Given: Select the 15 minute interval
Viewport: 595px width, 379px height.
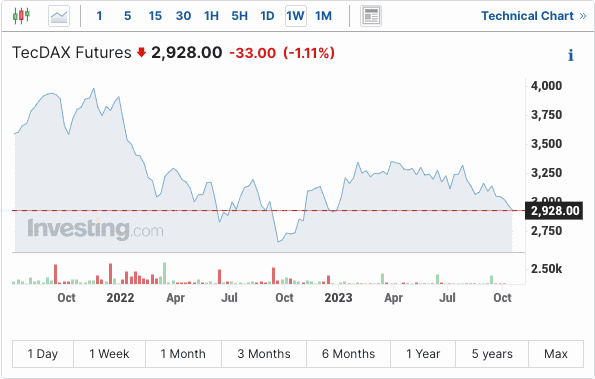Looking at the screenshot, I should (155, 16).
